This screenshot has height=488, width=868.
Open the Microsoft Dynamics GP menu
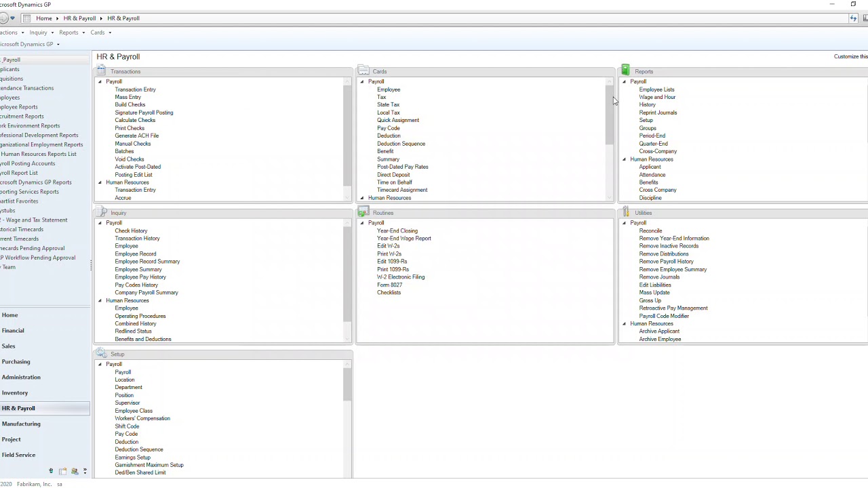click(x=29, y=44)
